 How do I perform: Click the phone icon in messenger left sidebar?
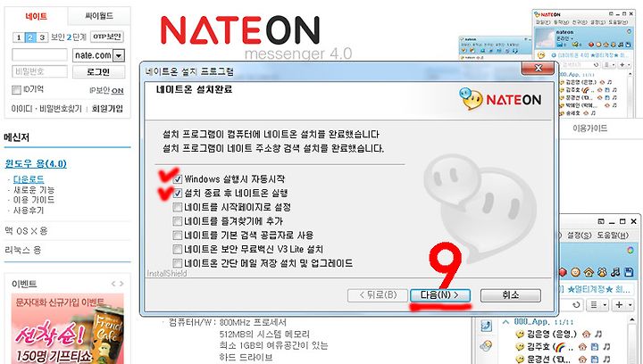487,326
